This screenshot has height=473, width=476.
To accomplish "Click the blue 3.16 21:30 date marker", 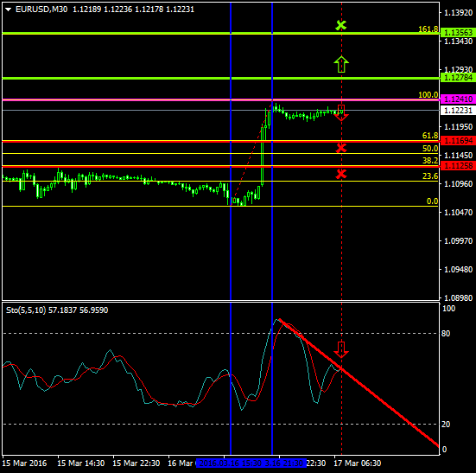I will click(x=285, y=463).
